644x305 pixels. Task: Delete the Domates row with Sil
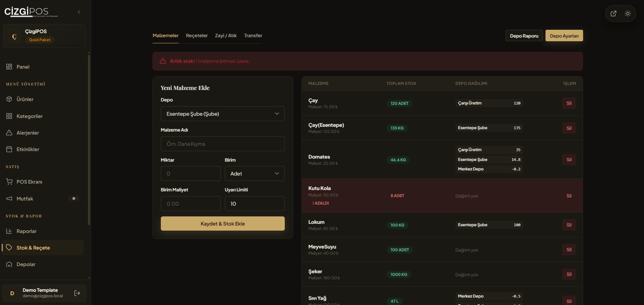569,160
